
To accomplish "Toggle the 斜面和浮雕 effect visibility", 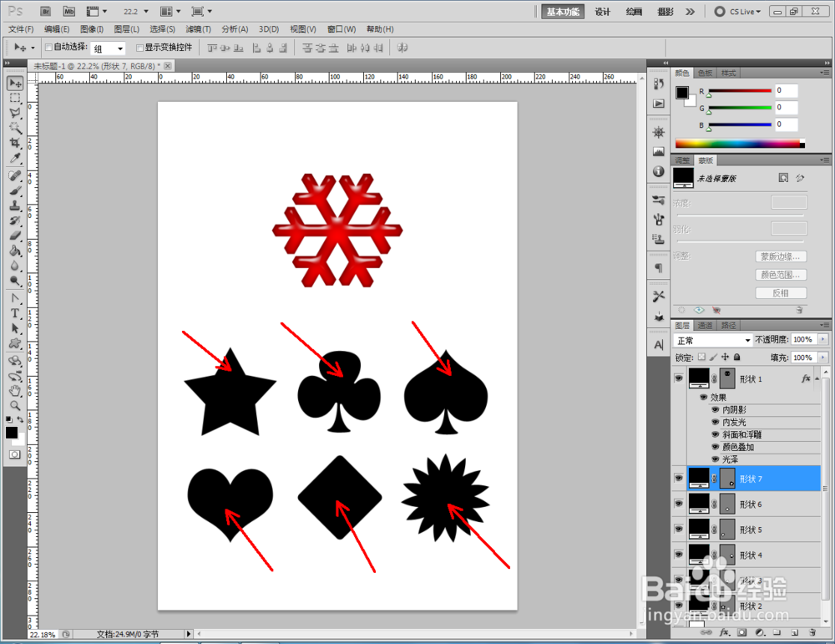I will (716, 434).
